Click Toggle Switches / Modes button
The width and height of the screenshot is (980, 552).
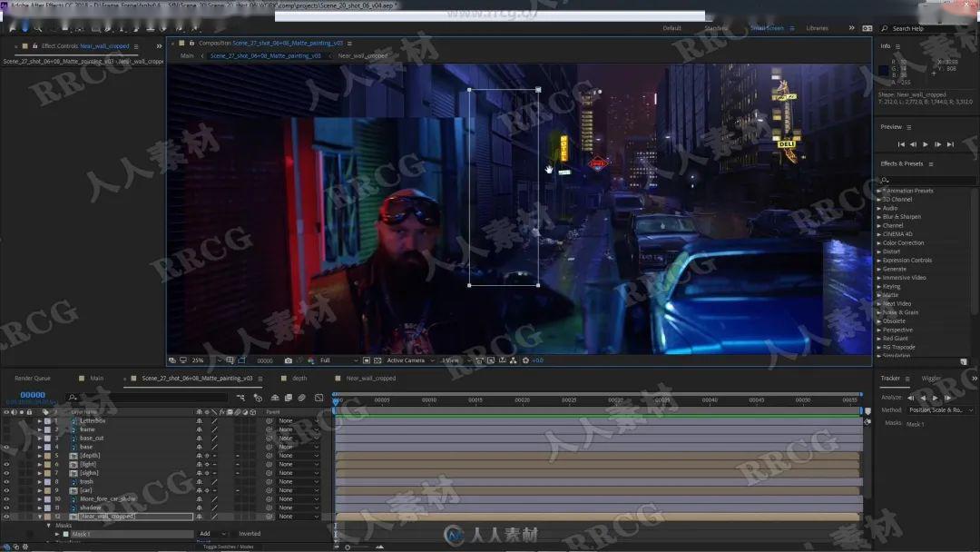tap(228, 547)
